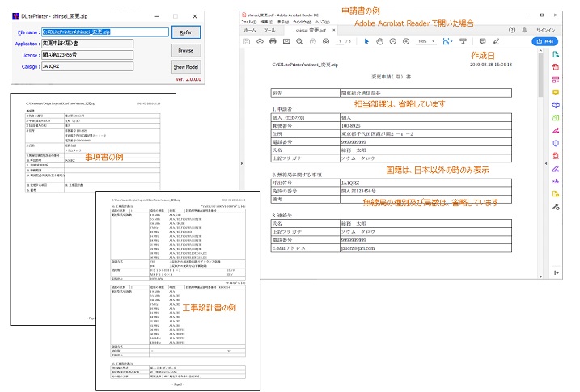Screen dimensions: 580x392
Task: Click the Browse button in DLitePrinter
Action: point(186,50)
